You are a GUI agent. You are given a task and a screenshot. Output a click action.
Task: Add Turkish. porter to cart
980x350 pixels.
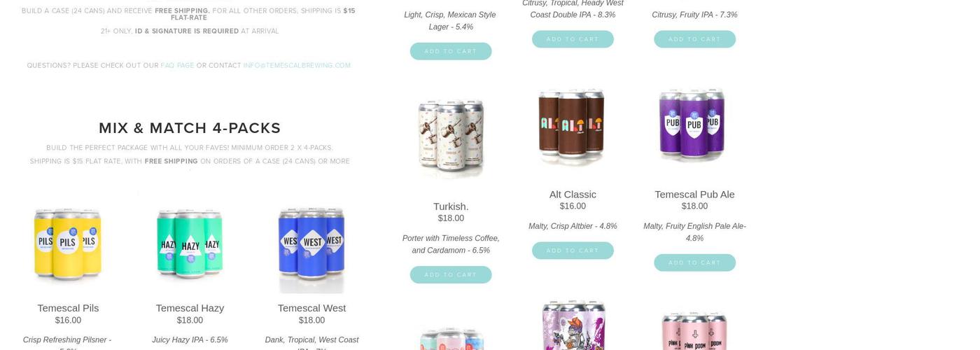click(x=451, y=274)
